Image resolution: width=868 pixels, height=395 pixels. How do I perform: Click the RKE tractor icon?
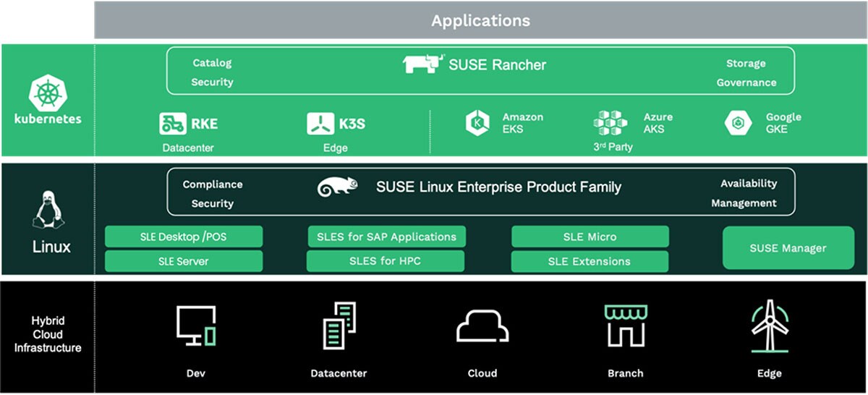coord(173,124)
